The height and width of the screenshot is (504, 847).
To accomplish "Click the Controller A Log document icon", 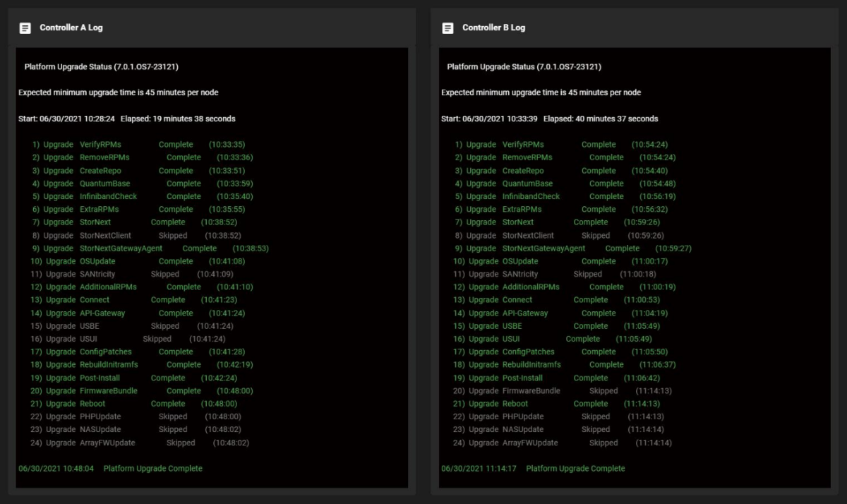I will pyautogui.click(x=25, y=28).
